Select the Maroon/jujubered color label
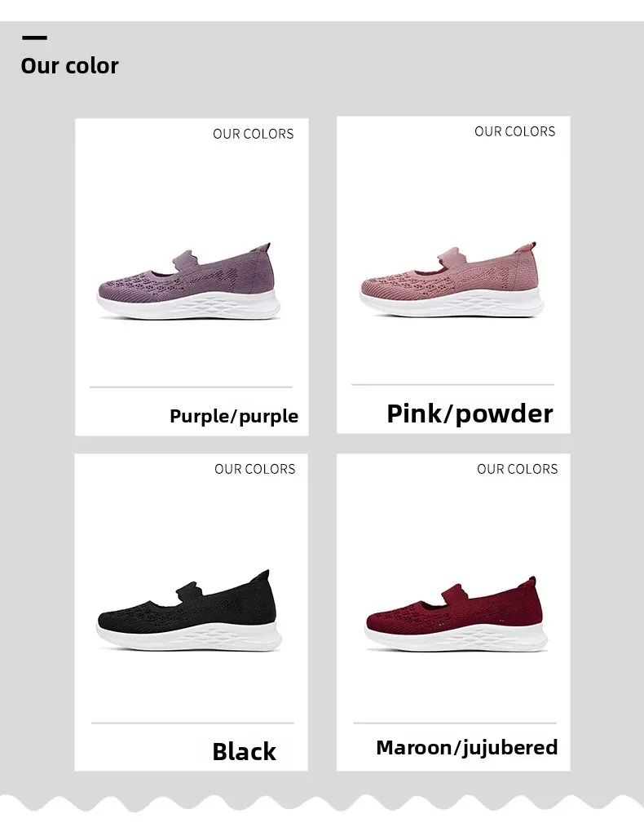644x827 pixels. point(467,747)
